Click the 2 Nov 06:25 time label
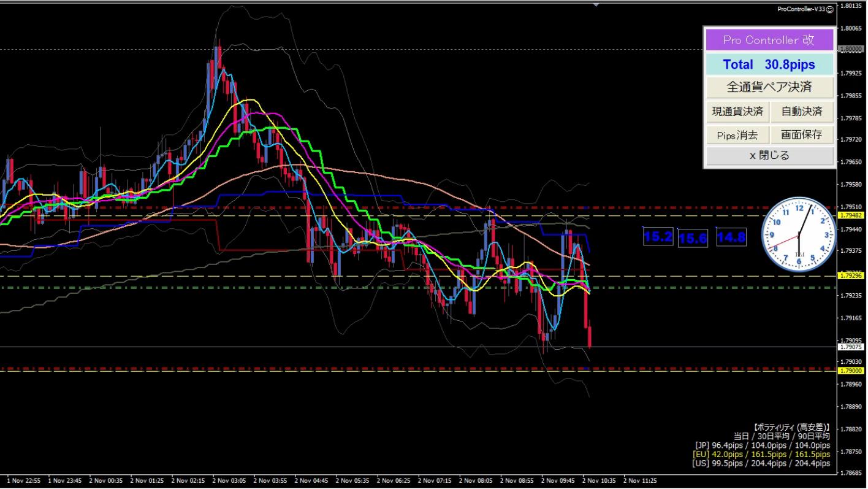868x489 pixels. click(x=394, y=481)
